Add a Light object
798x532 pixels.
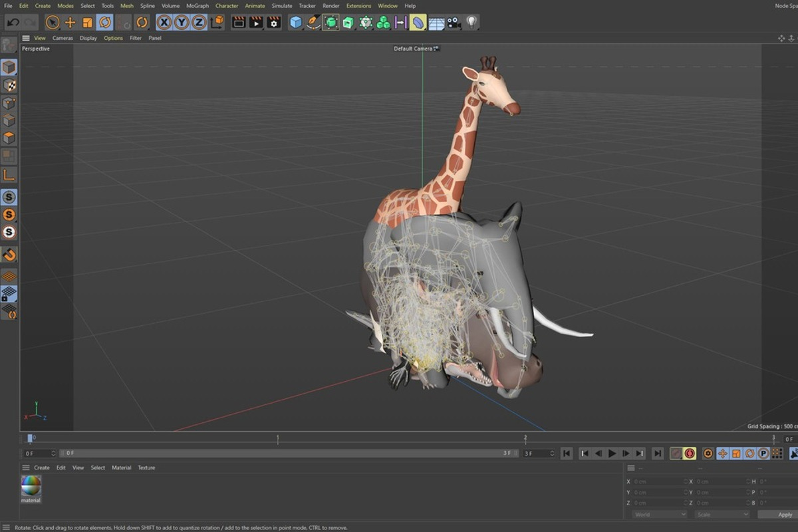pos(471,22)
